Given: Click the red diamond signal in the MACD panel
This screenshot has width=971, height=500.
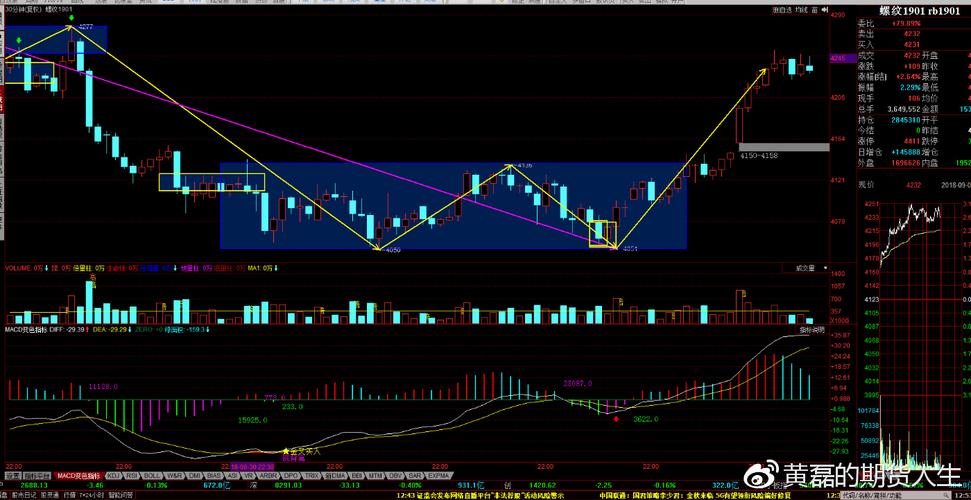Looking at the screenshot, I should [615, 418].
